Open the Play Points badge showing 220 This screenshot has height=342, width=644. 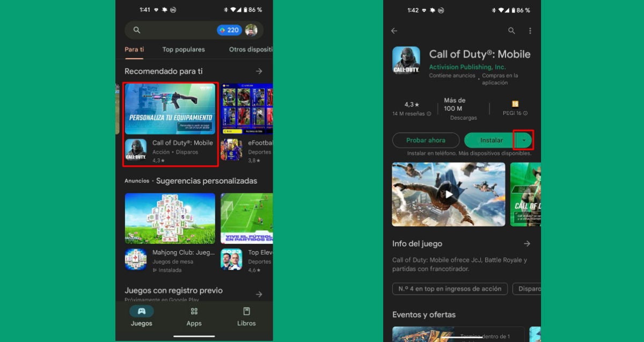click(x=230, y=30)
